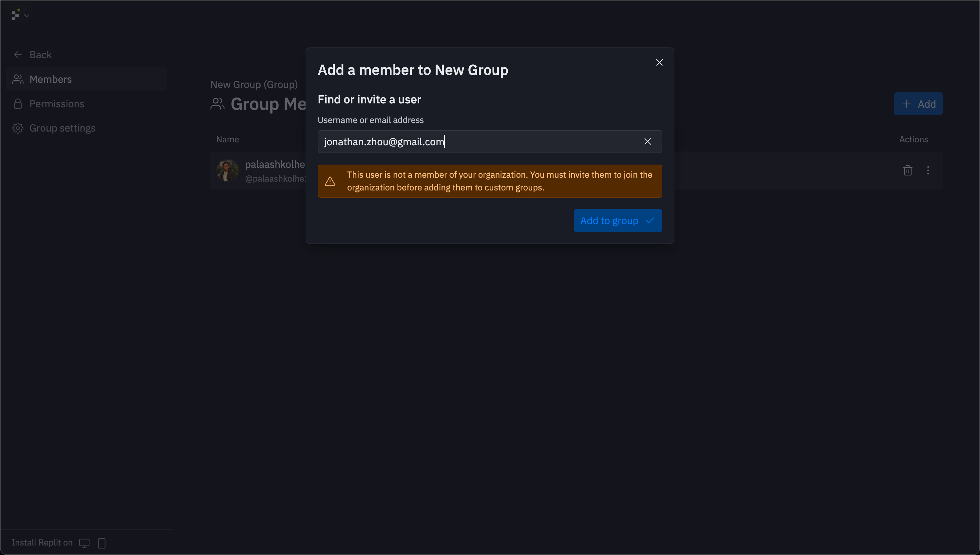Screen dimensions: 980x555
Task: Install Replit desktop app icon
Action: coord(84,543)
